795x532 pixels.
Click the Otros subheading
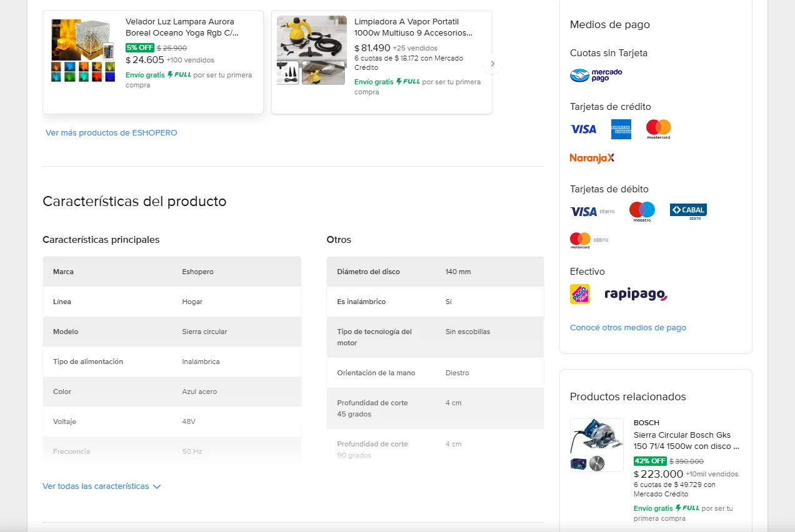pyautogui.click(x=339, y=240)
